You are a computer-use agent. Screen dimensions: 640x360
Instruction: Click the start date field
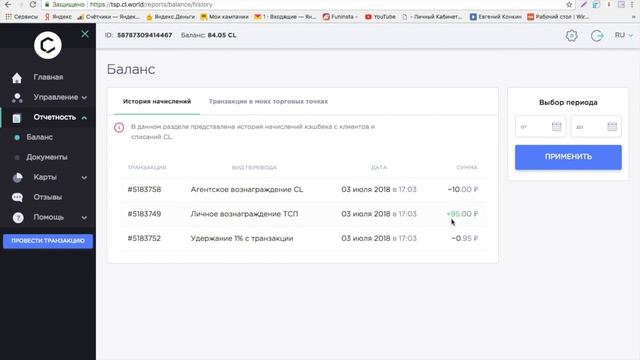point(540,127)
